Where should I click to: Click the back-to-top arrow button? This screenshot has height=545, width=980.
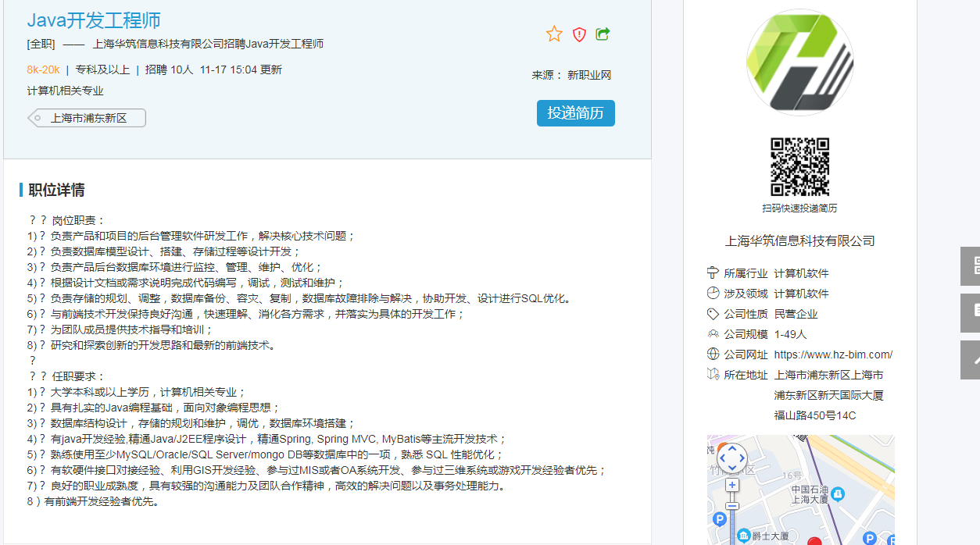coord(971,359)
